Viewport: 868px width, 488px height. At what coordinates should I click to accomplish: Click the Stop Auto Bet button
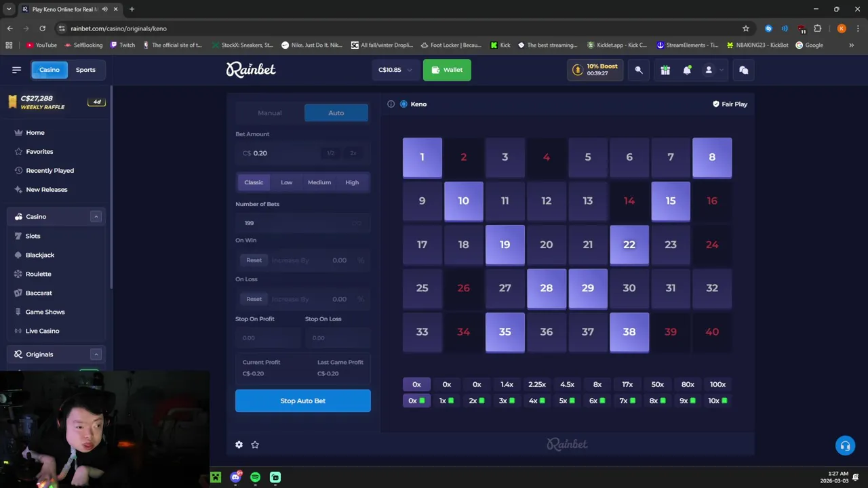(x=303, y=401)
